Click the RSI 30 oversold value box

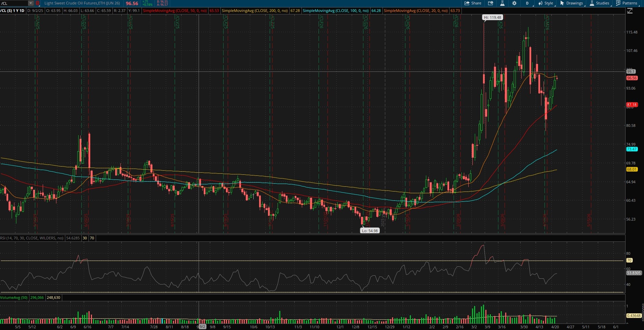[85, 238]
